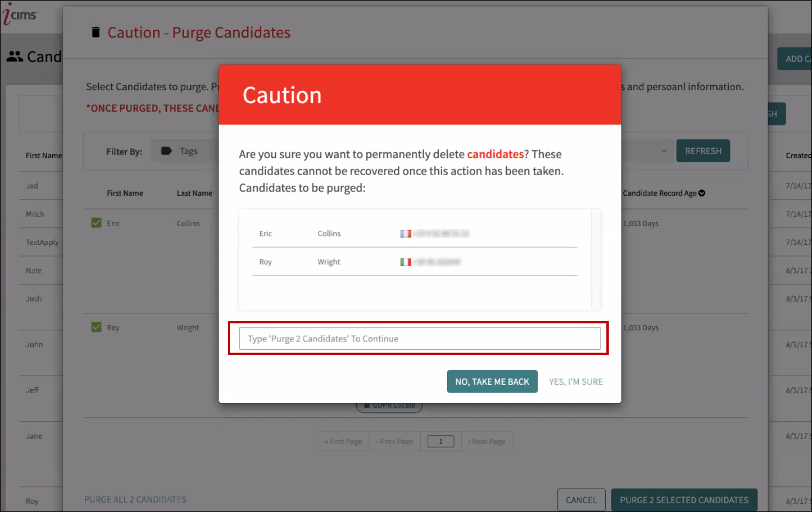
Task: Click the Created column header in background
Action: click(x=799, y=156)
